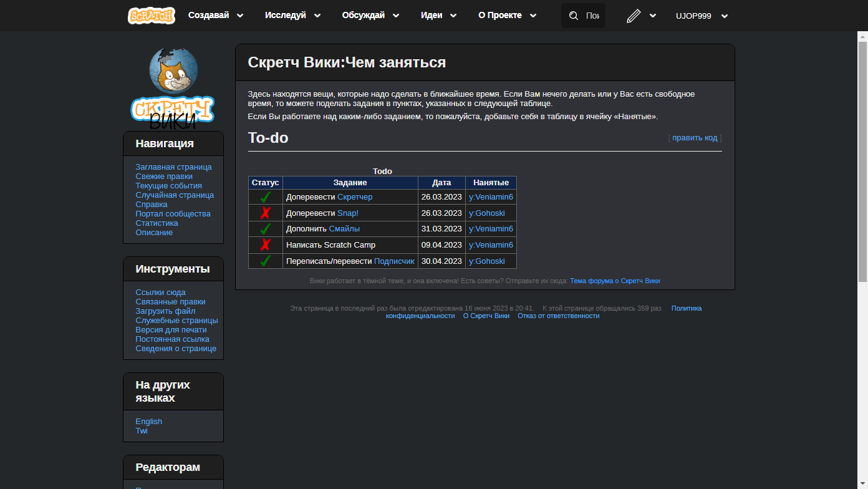The height and width of the screenshot is (489, 868).
Task: Open the Смайлы article link
Action: [x=344, y=229]
